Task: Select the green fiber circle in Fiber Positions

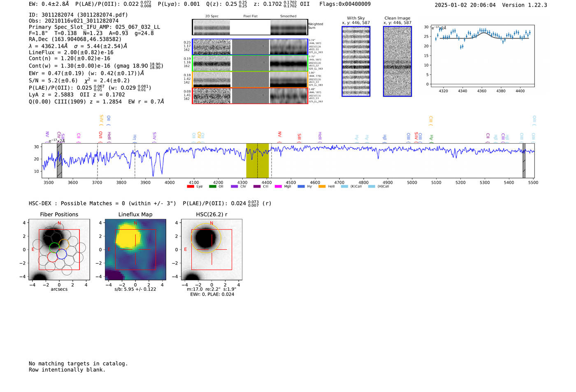Action: click(x=54, y=247)
